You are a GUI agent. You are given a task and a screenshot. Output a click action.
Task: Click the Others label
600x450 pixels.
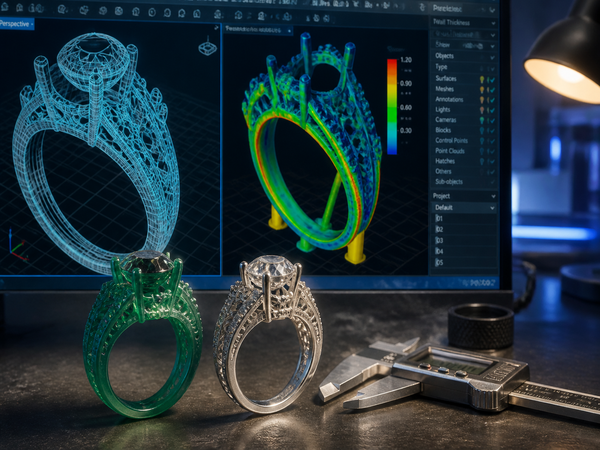(443, 171)
